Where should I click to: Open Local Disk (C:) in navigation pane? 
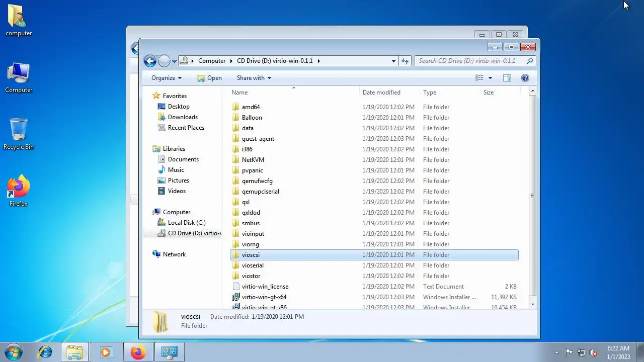187,223
